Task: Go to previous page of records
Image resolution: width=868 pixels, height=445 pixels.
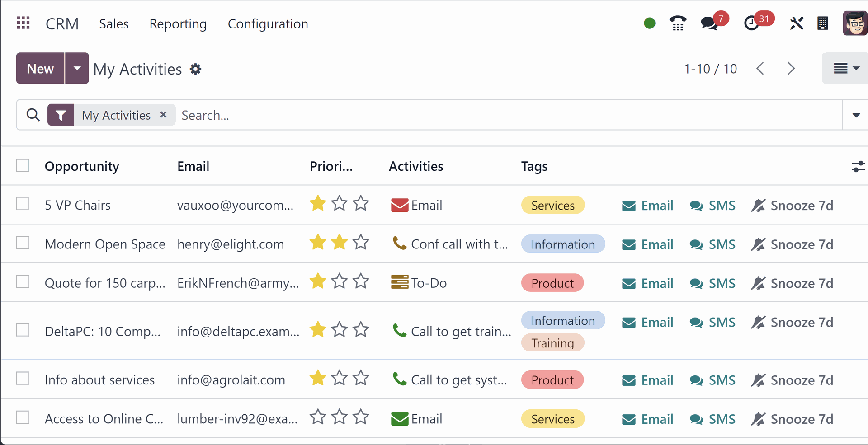Action: point(760,69)
